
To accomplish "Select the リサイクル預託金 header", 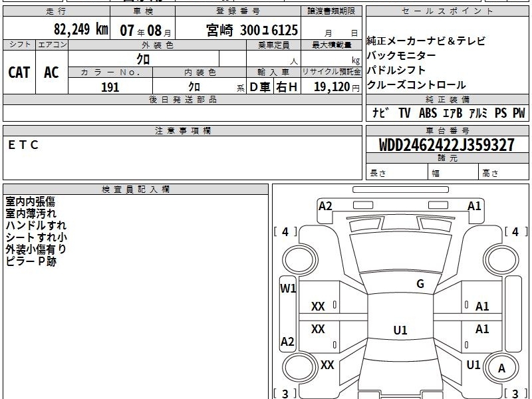I will [x=331, y=72].
